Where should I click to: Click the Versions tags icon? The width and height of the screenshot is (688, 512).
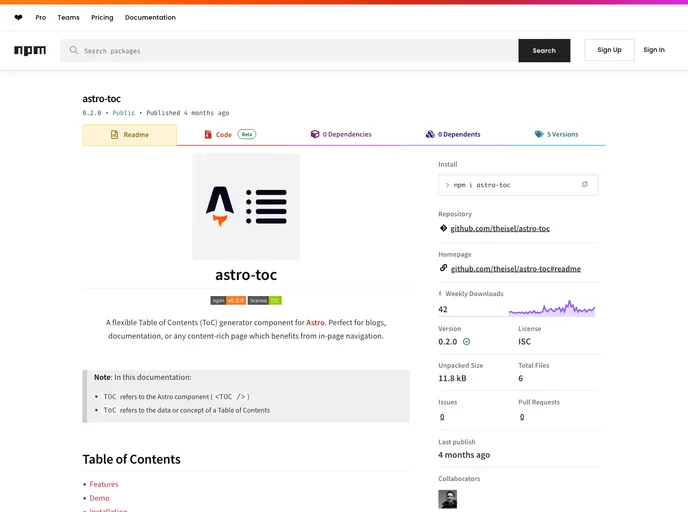(539, 134)
